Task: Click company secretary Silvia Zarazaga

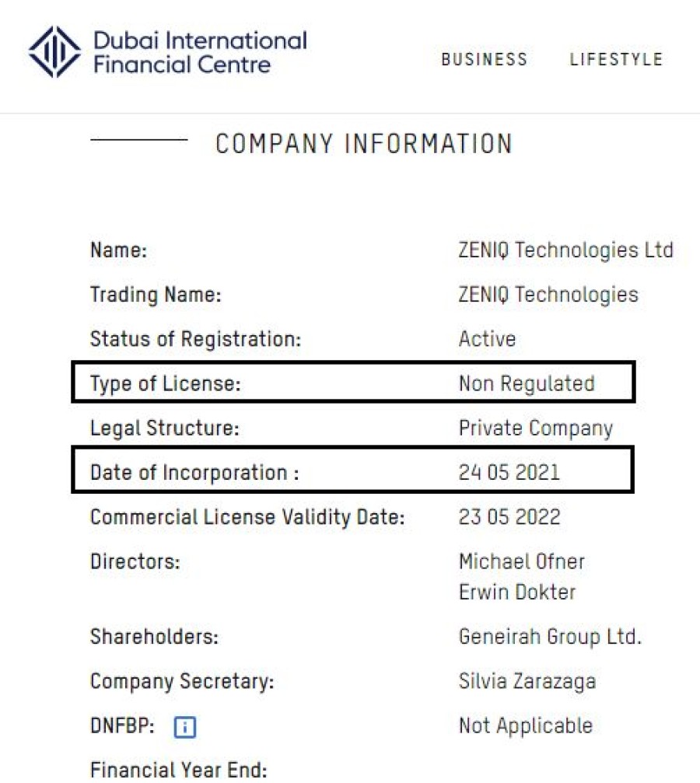Action: 527,682
